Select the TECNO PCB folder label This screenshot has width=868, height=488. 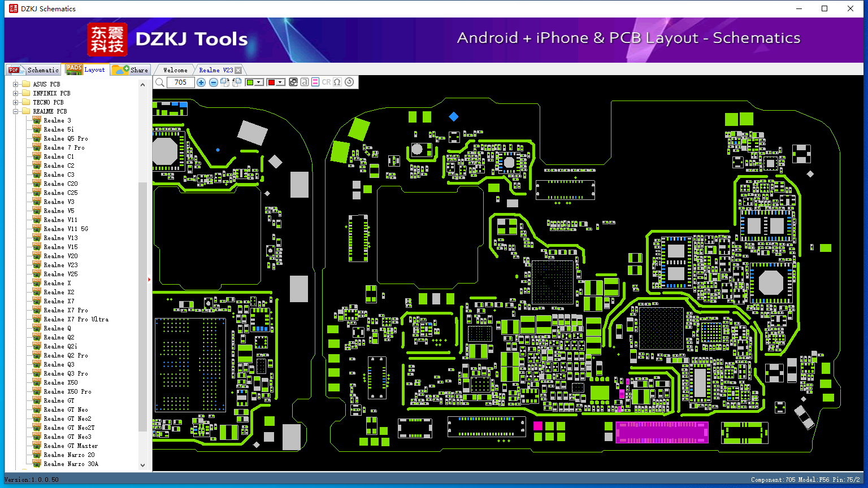click(x=48, y=102)
